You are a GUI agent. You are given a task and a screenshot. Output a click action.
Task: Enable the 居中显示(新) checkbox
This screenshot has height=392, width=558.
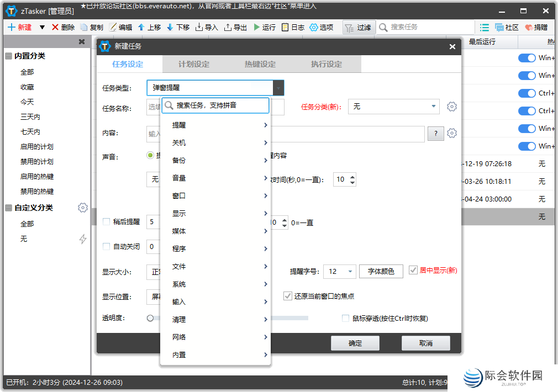(413, 271)
